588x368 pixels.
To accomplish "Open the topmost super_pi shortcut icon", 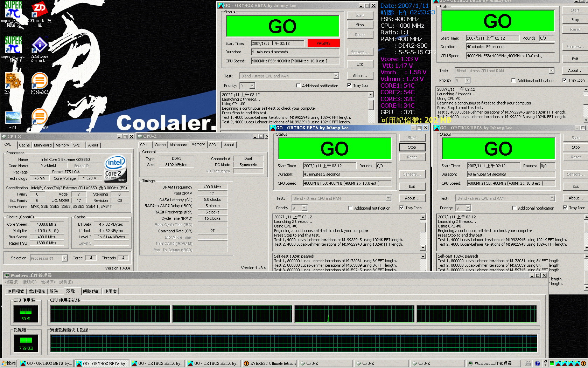I will (x=13, y=9).
